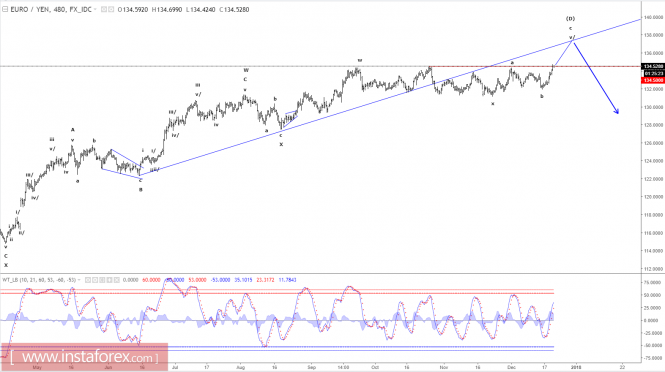Image resolution: width=665 pixels, height=372 pixels.
Task: Click the 23.3172 indicator legend value
Action: click(x=265, y=280)
